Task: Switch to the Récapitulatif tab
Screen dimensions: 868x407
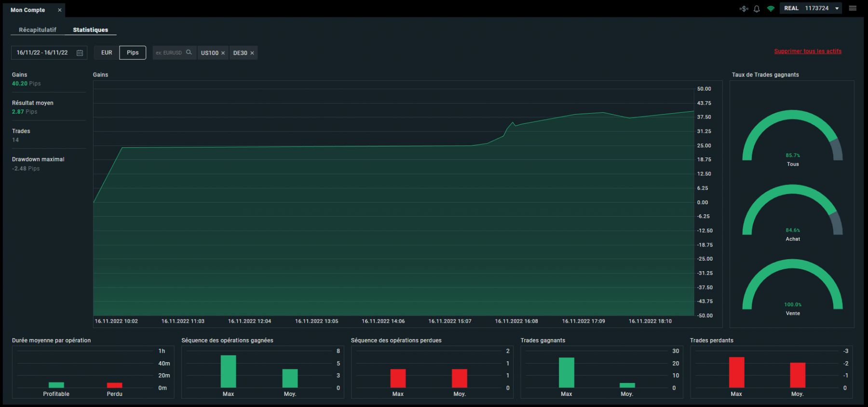Action: tap(38, 30)
